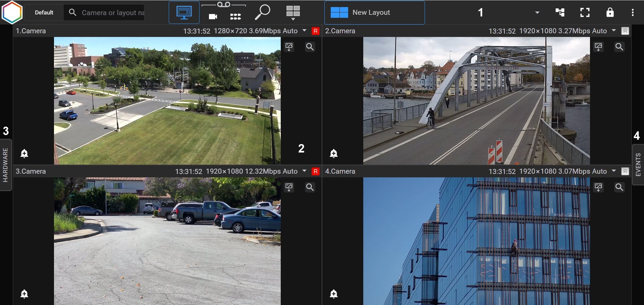Toggle recording indicator on 4.Camera
Viewport: 644px width, 305px height.
click(x=625, y=171)
